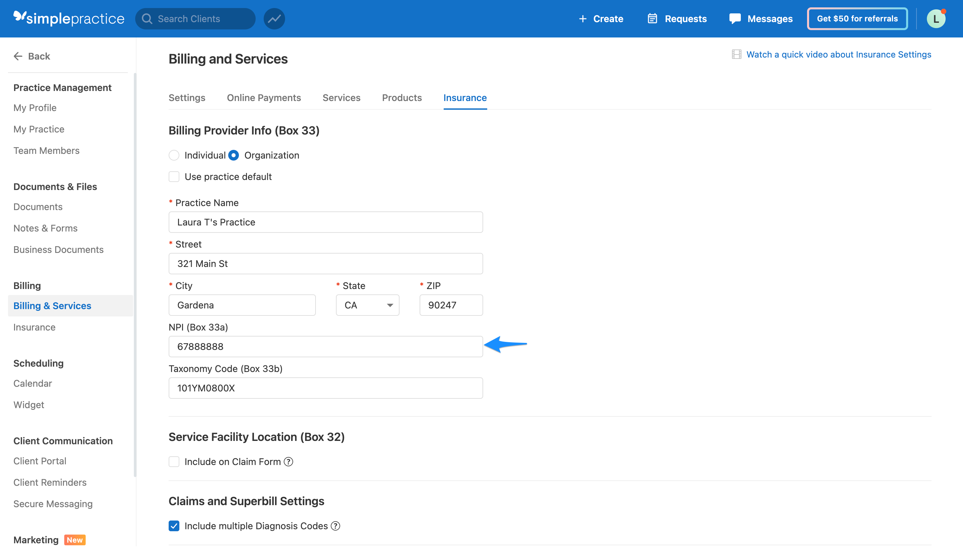
Task: Switch to the Online Payments tab
Action: (264, 98)
